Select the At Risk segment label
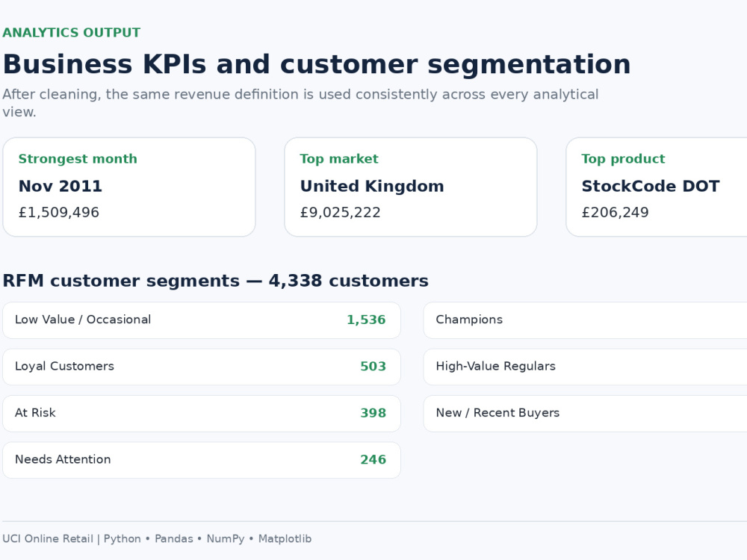 pos(35,413)
